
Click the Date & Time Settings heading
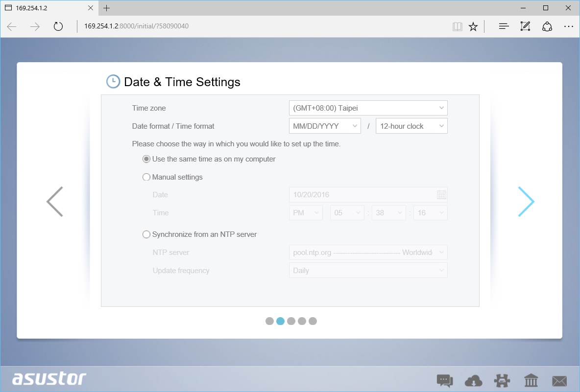pos(182,82)
